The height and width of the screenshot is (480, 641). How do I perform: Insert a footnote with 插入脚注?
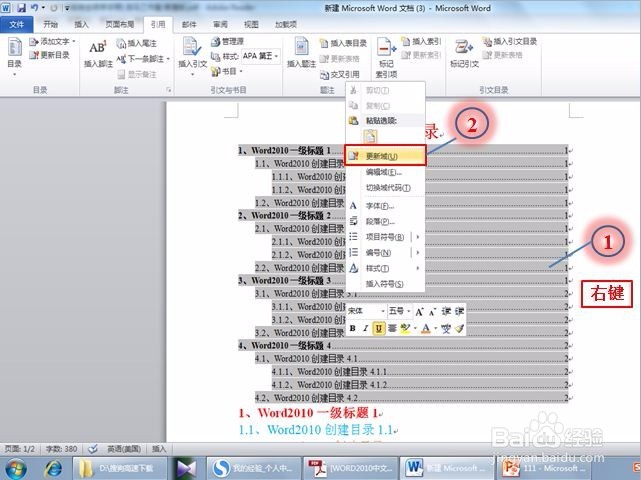[97, 53]
